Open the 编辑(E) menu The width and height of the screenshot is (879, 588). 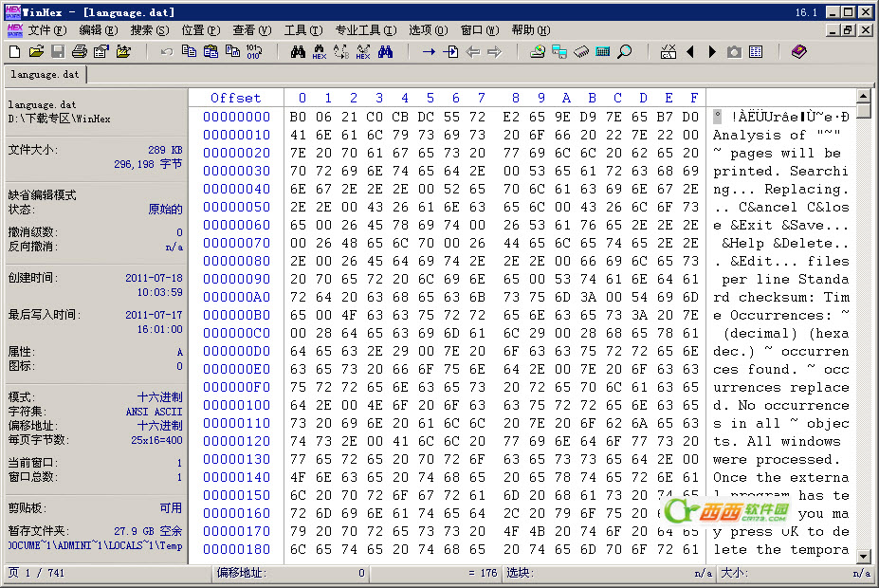tap(98, 30)
